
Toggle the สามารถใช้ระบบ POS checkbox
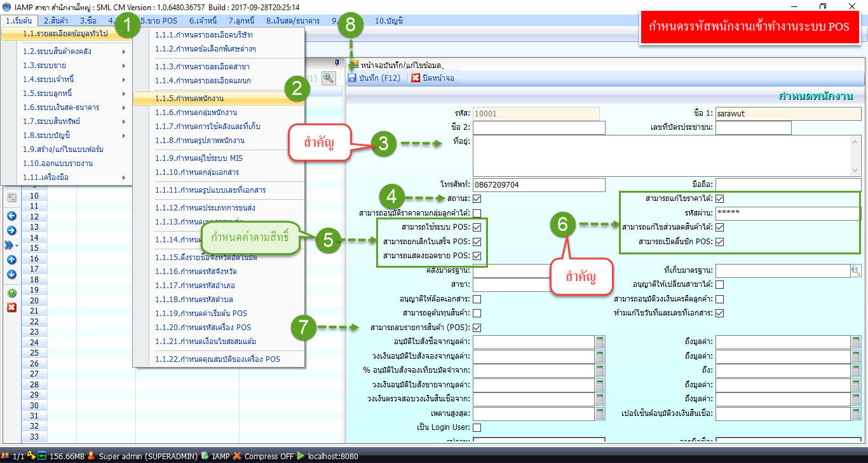477,227
